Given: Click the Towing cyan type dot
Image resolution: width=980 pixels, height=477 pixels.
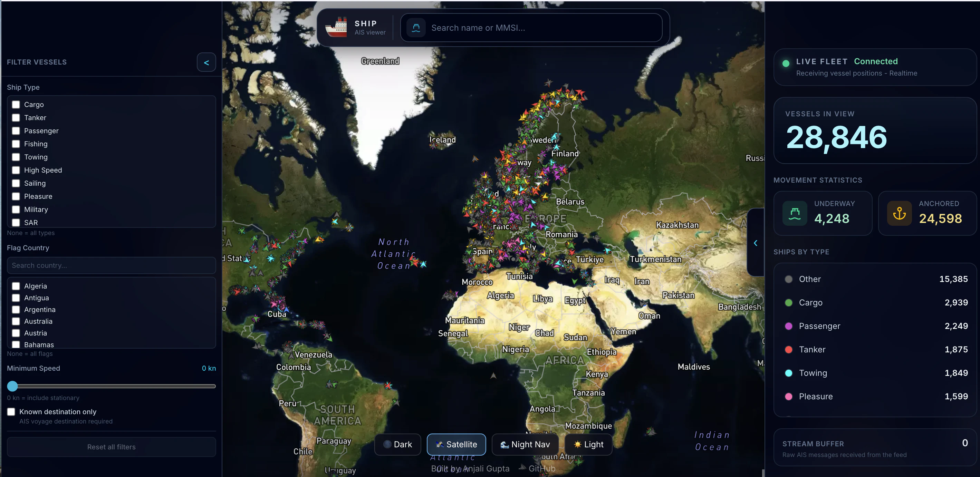Looking at the screenshot, I should click(x=788, y=373).
